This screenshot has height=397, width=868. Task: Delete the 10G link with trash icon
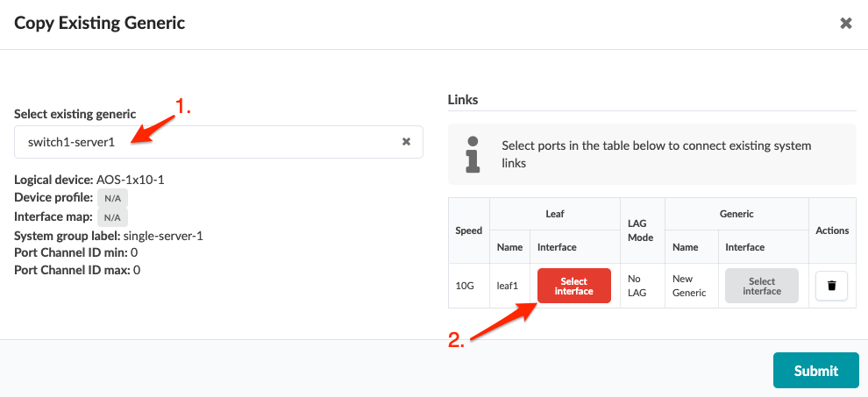(831, 286)
